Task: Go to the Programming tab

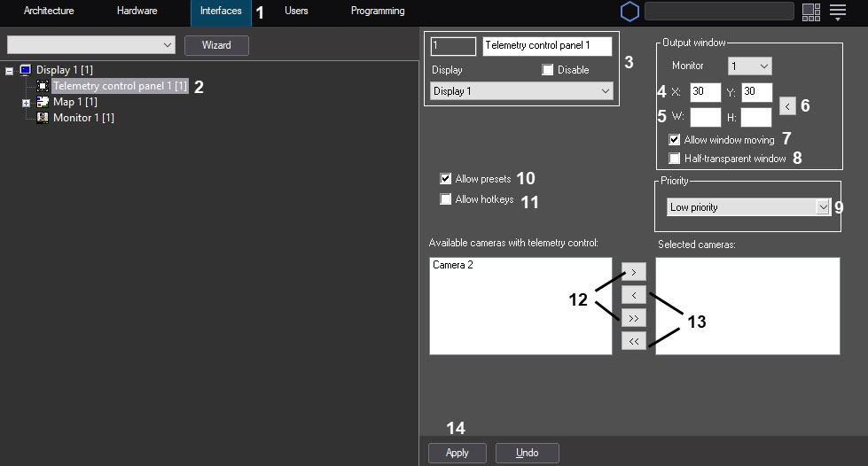Action: pyautogui.click(x=378, y=11)
